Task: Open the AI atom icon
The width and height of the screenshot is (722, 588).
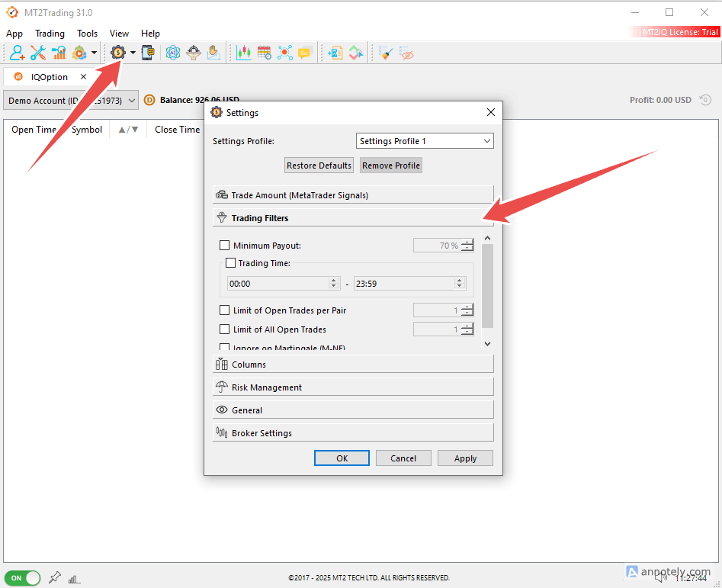Action: click(173, 53)
